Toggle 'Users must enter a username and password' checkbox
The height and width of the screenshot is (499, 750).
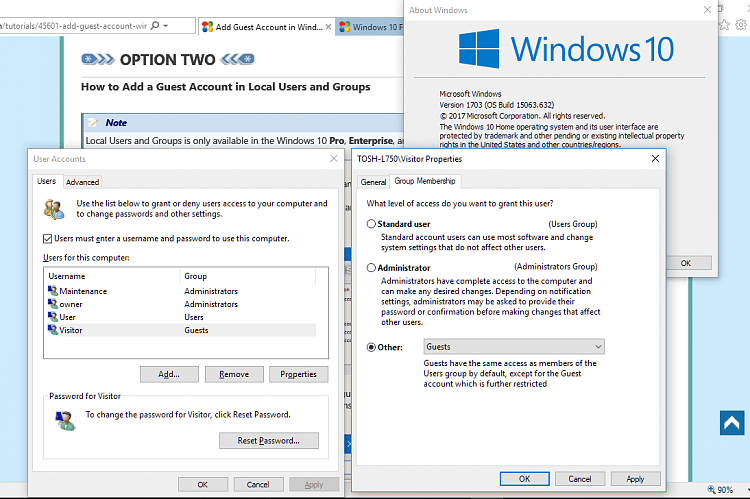(47, 239)
